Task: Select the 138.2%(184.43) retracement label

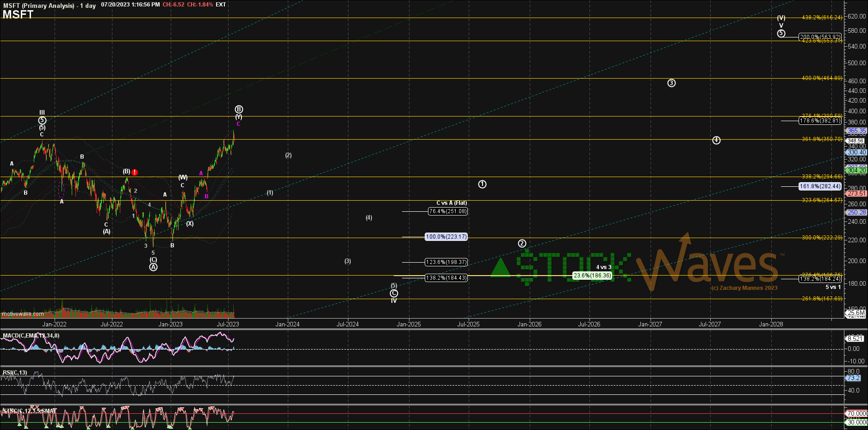Action: [x=446, y=278]
